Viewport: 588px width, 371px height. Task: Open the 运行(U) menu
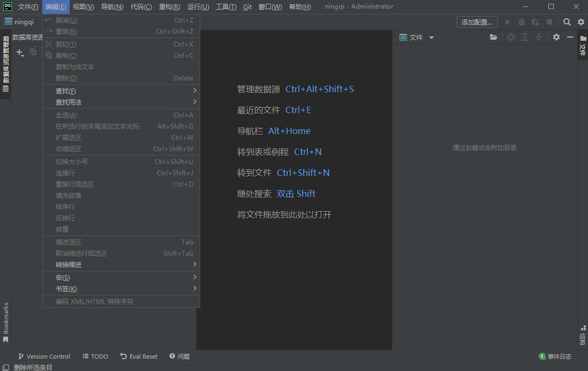(198, 7)
